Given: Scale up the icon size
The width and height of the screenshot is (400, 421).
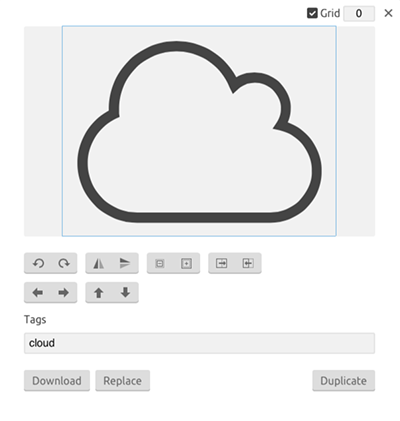Looking at the screenshot, I should click(186, 263).
